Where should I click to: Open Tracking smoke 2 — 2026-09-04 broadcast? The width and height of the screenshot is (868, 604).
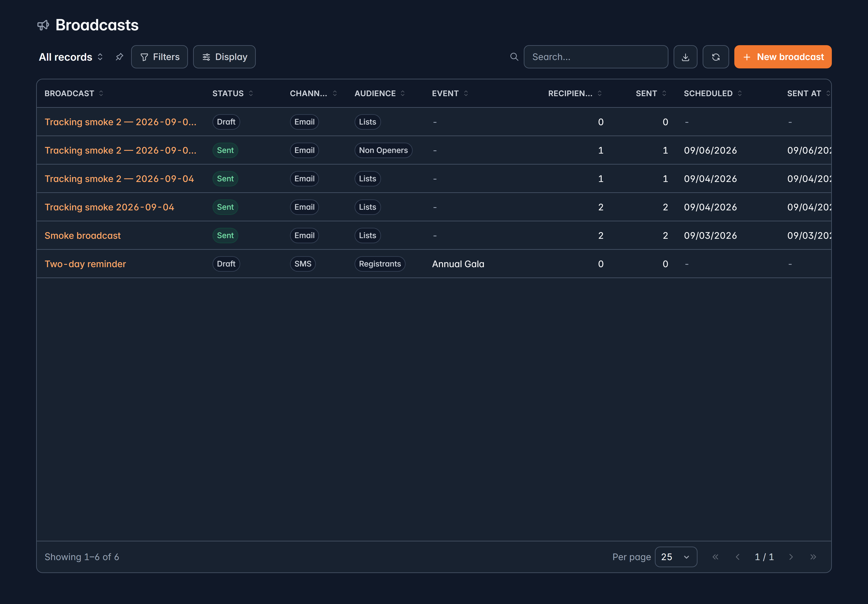coord(119,179)
